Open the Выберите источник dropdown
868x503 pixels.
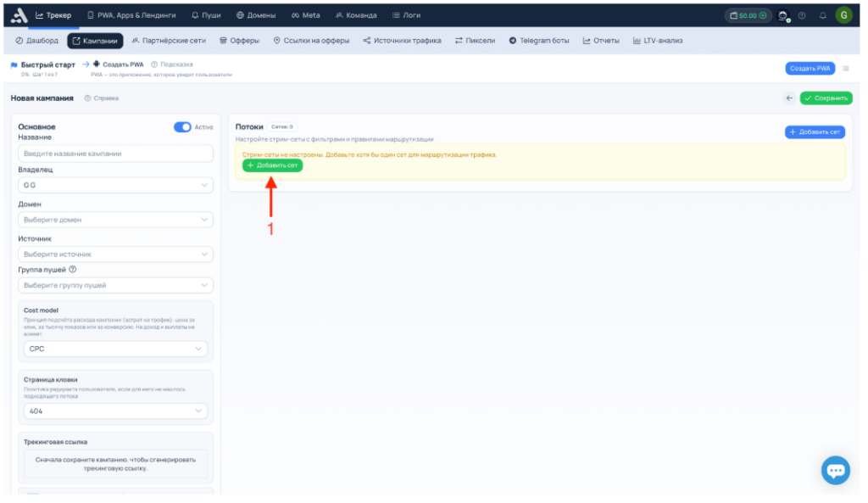click(x=115, y=254)
